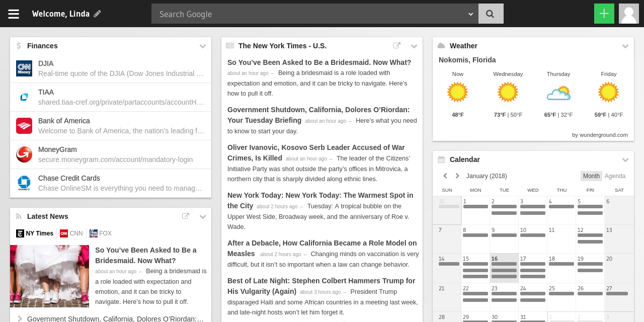Screen dimensions: 644x322
Task: Open the user profile avatar
Action: point(629,14)
